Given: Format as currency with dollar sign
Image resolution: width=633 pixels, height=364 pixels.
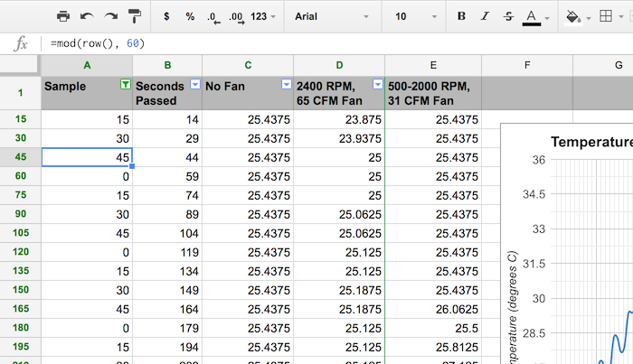Looking at the screenshot, I should coord(166,16).
